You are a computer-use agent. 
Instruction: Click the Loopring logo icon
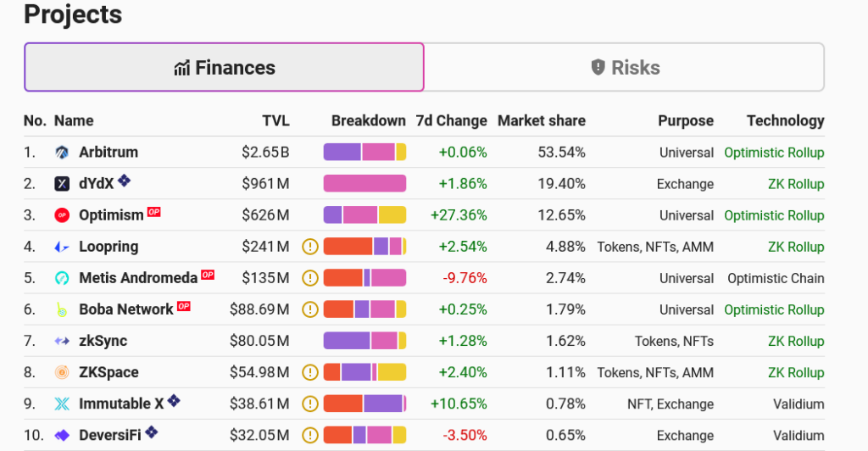62,247
